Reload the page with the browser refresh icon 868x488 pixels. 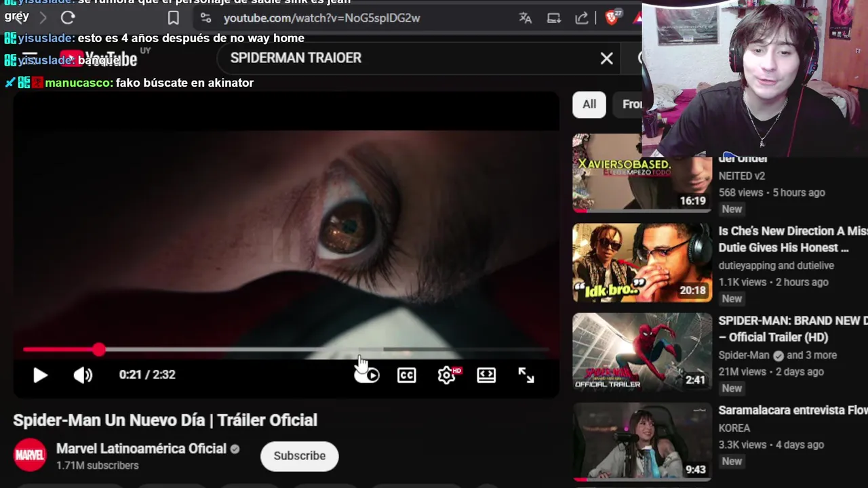[67, 18]
